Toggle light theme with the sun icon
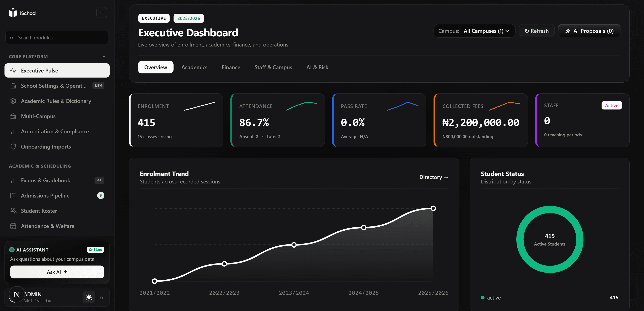This screenshot has width=644, height=311. pyautogui.click(x=89, y=297)
